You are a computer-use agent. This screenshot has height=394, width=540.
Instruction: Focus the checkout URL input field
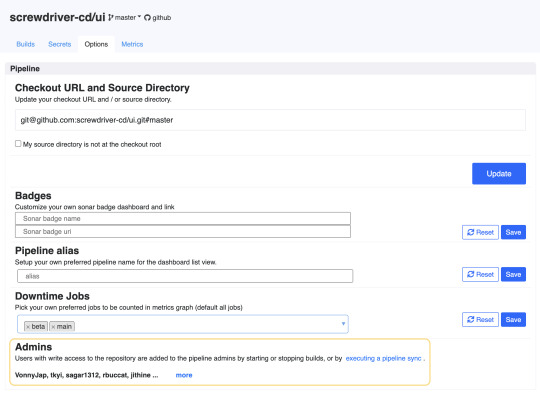[x=270, y=120]
